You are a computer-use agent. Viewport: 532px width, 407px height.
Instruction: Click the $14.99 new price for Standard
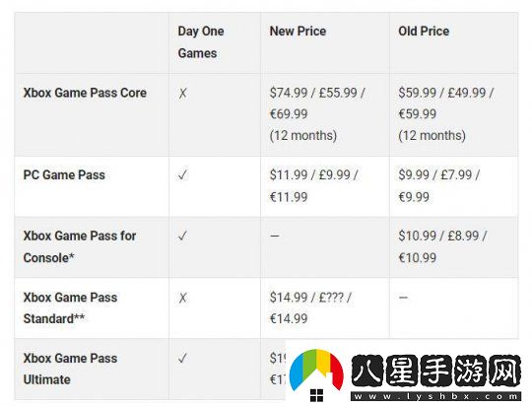[x=289, y=298]
